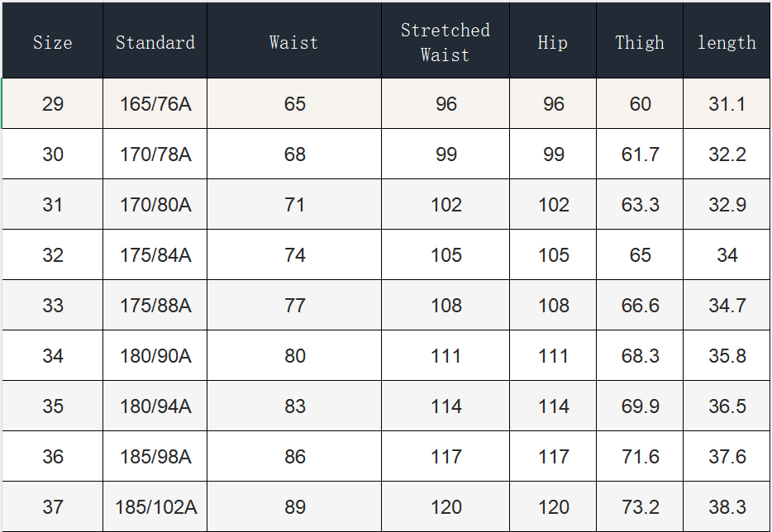This screenshot has height=532, width=772.
Task: Select the 185/102A standard cell
Action: click(x=155, y=507)
